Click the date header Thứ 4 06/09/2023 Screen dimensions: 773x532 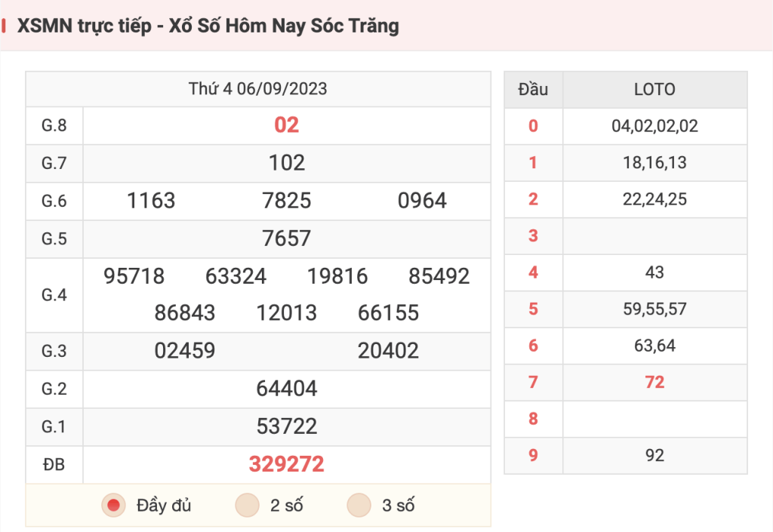click(x=258, y=89)
